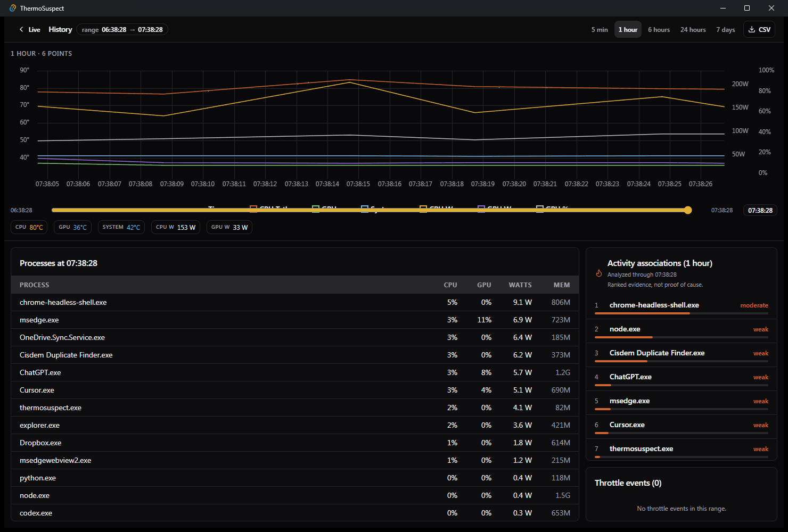The image size is (788, 532).
Task: Select node.exe in the processes table
Action: [295, 495]
